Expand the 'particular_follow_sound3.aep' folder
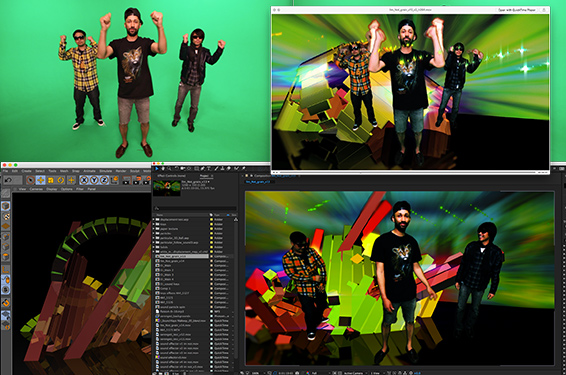The width and height of the screenshot is (566, 375). (x=154, y=243)
